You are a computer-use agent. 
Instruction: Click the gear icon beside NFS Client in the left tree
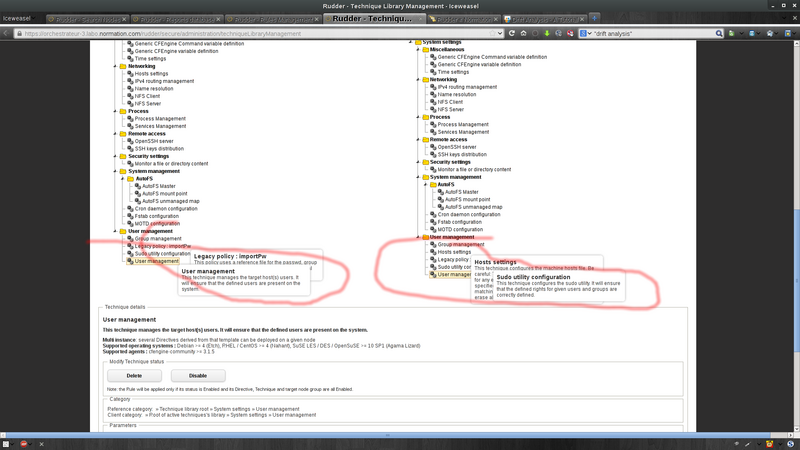point(130,96)
